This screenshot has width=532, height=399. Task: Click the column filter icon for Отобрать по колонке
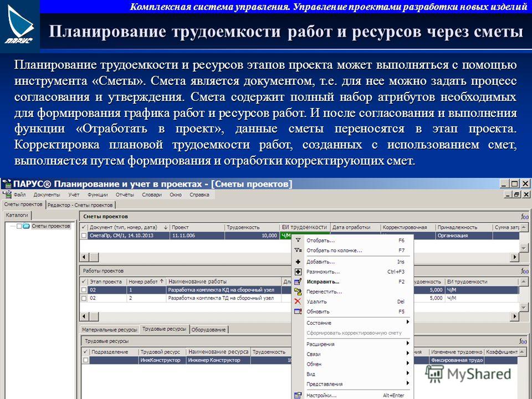[x=298, y=250]
